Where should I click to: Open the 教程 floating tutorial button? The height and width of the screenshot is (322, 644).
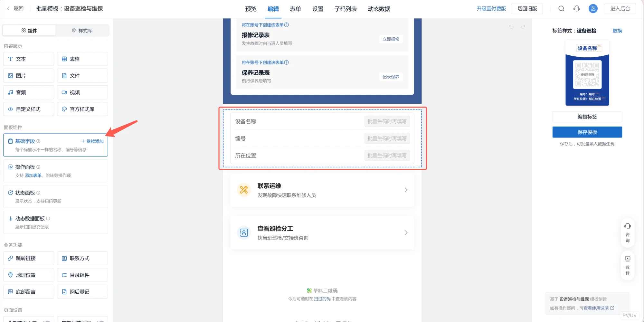coord(628,266)
